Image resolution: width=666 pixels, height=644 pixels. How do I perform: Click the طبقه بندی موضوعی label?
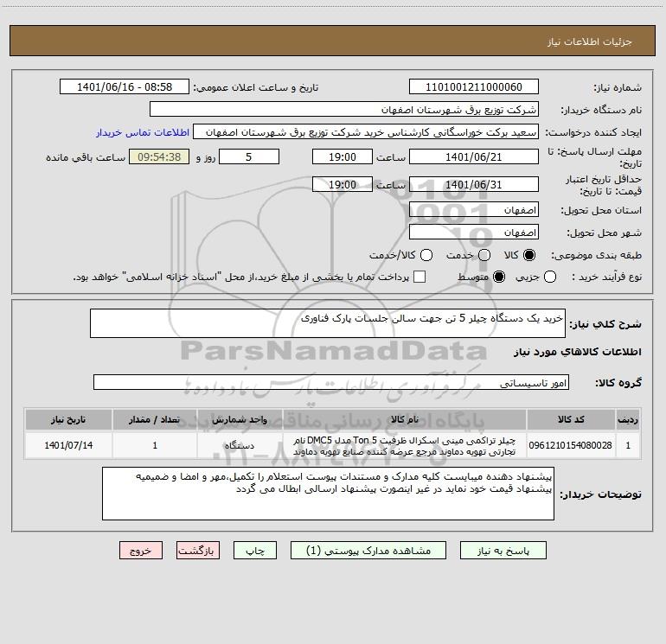pos(596,256)
